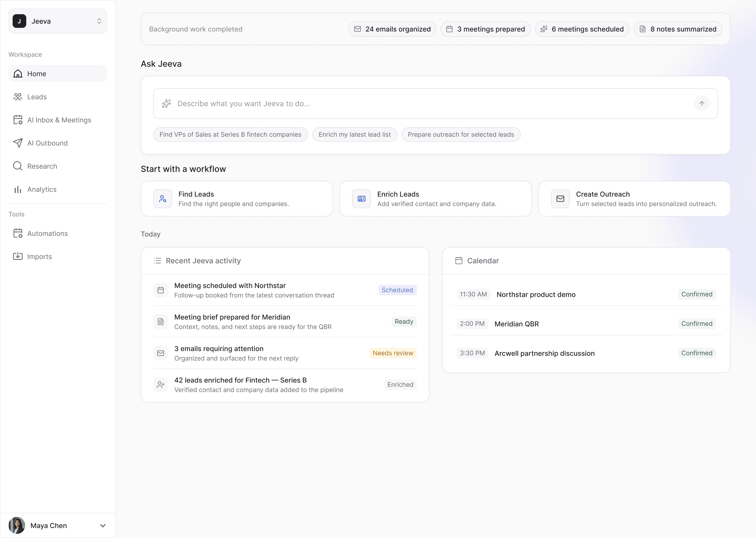
Task: Click envelope icon for 3 emails requiring attention
Action: click(161, 353)
